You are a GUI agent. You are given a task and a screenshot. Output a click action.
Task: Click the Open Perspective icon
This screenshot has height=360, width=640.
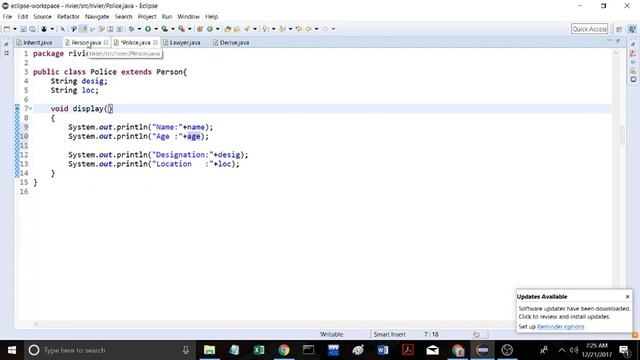(620, 29)
